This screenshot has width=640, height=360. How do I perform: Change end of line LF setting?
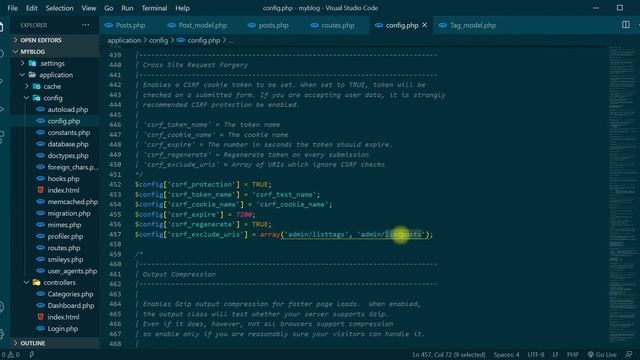click(x=556, y=355)
